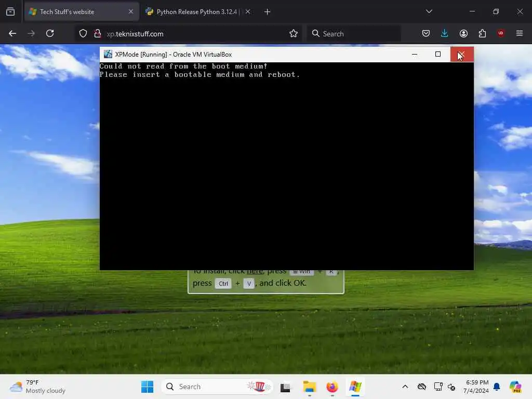This screenshot has height=399, width=532.
Task: Switch to Firefox in the taskbar
Action: coord(332,387)
